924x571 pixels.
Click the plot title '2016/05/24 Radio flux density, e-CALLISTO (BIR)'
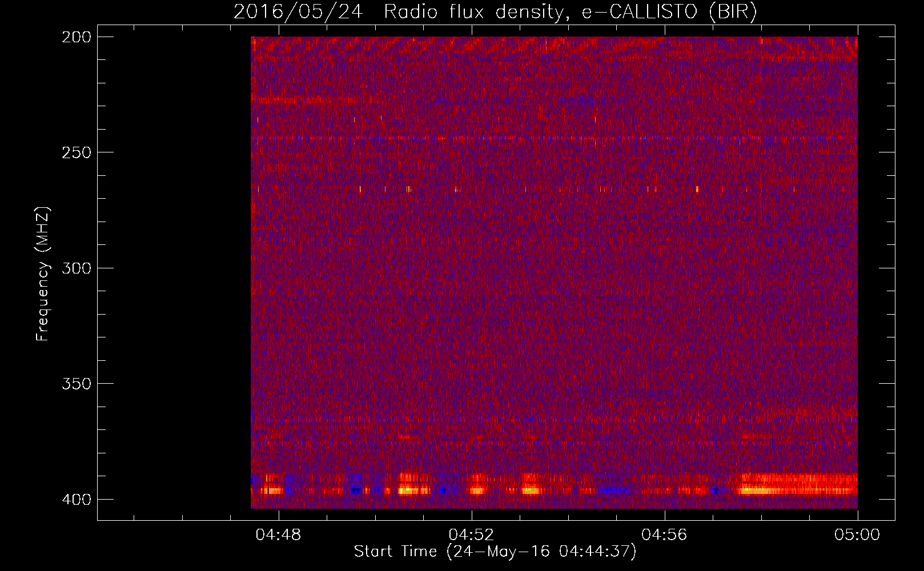(495, 12)
